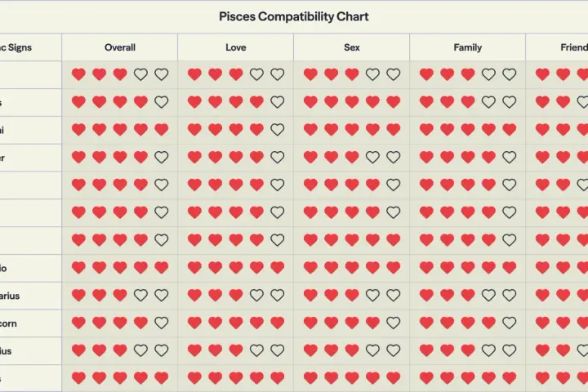Screen dimensions: 588x392
Task: Select the empty heart in Capricorn row's Sex column
Action: pyautogui.click(x=393, y=323)
